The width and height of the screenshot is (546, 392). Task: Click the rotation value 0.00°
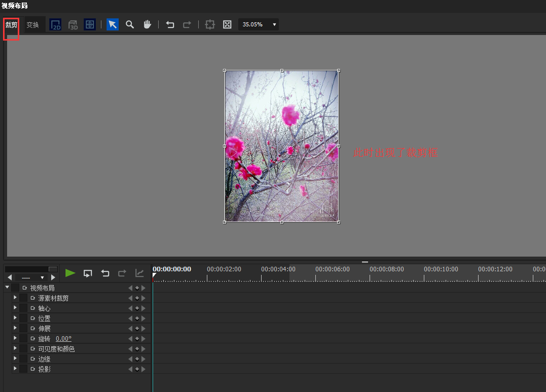click(63, 339)
